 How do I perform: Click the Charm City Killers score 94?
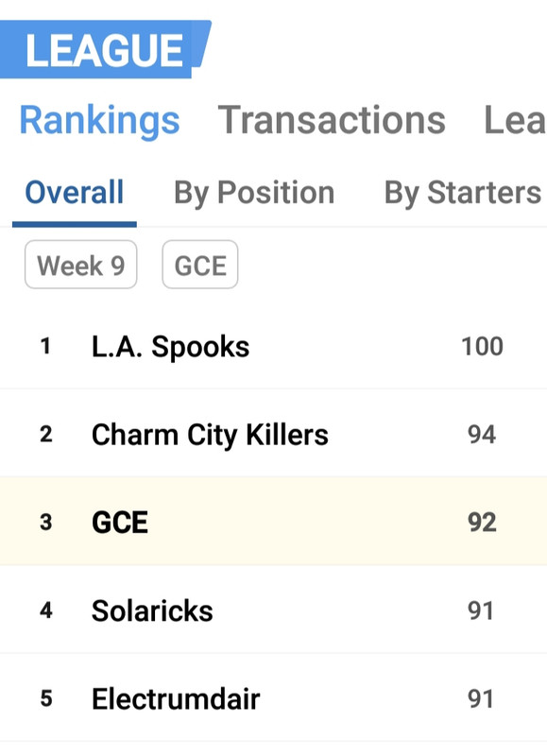tap(482, 435)
